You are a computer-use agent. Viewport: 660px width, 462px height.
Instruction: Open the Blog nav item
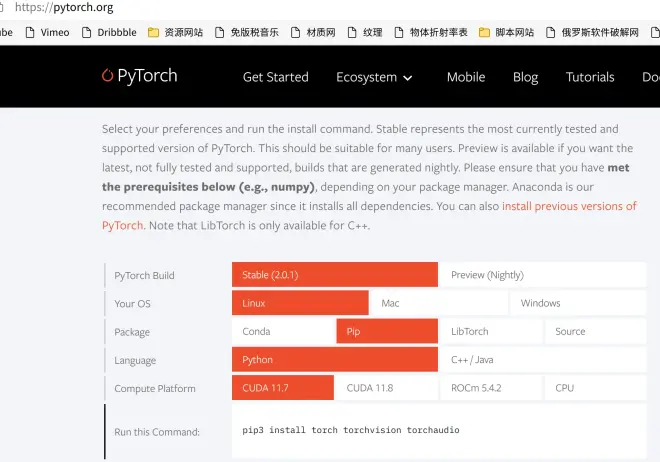point(525,77)
